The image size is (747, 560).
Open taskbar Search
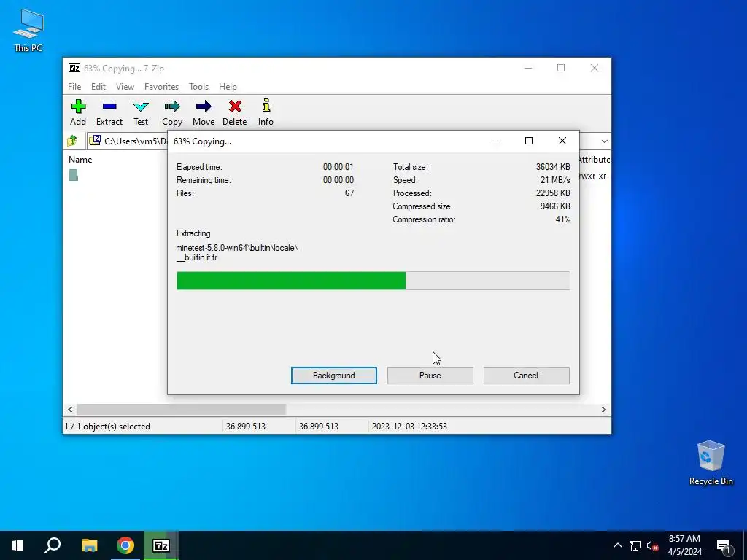pyautogui.click(x=53, y=545)
